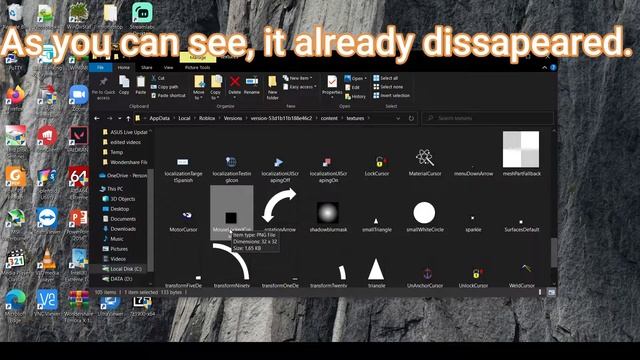Click content in the address bar
The height and width of the screenshot is (360, 640).
point(329,118)
